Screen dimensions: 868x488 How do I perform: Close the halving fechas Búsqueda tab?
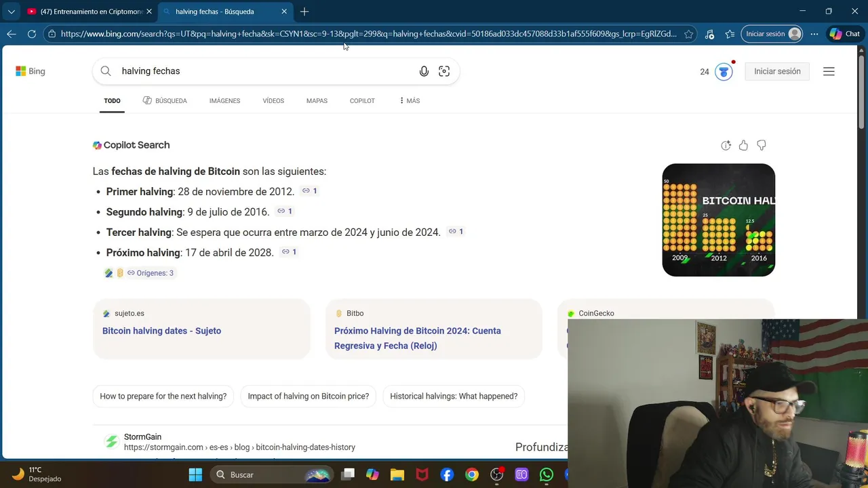pos(285,12)
